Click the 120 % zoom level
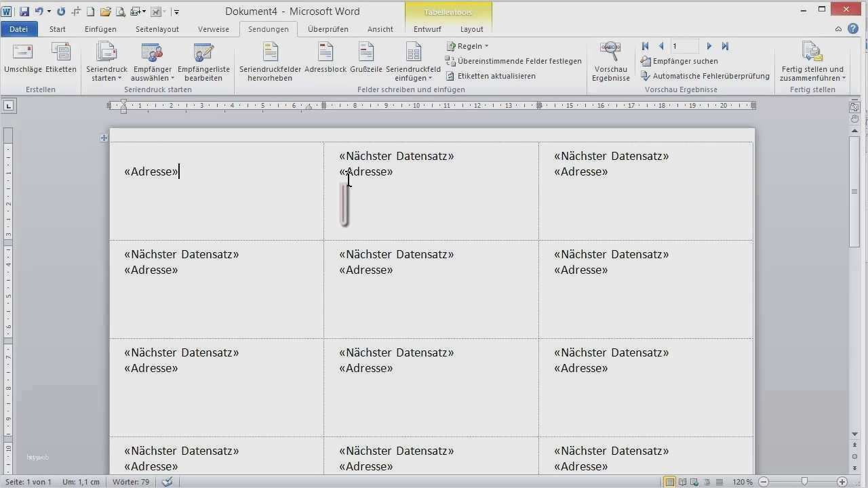The width and height of the screenshot is (868, 488). [x=742, y=482]
